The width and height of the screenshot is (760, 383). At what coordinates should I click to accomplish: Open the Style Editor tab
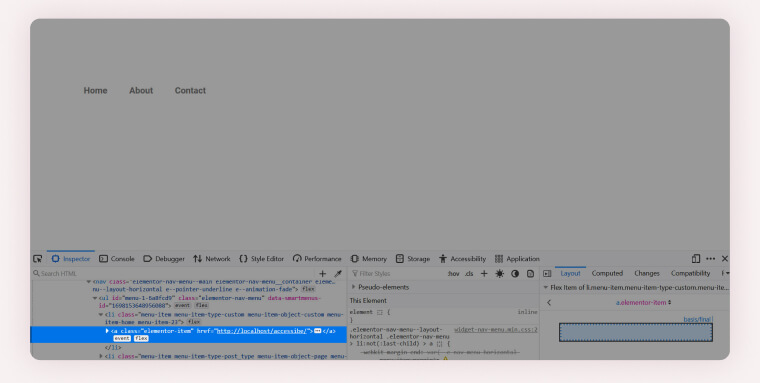(262, 258)
